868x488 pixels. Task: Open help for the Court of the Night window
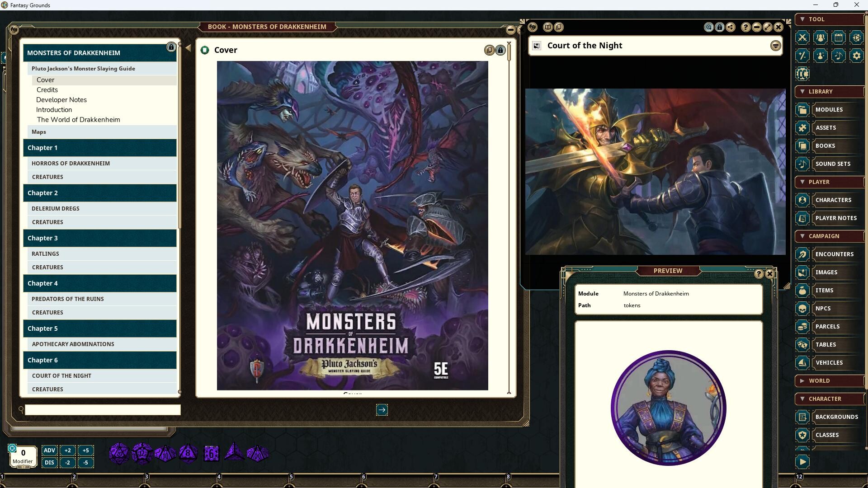[x=745, y=27]
